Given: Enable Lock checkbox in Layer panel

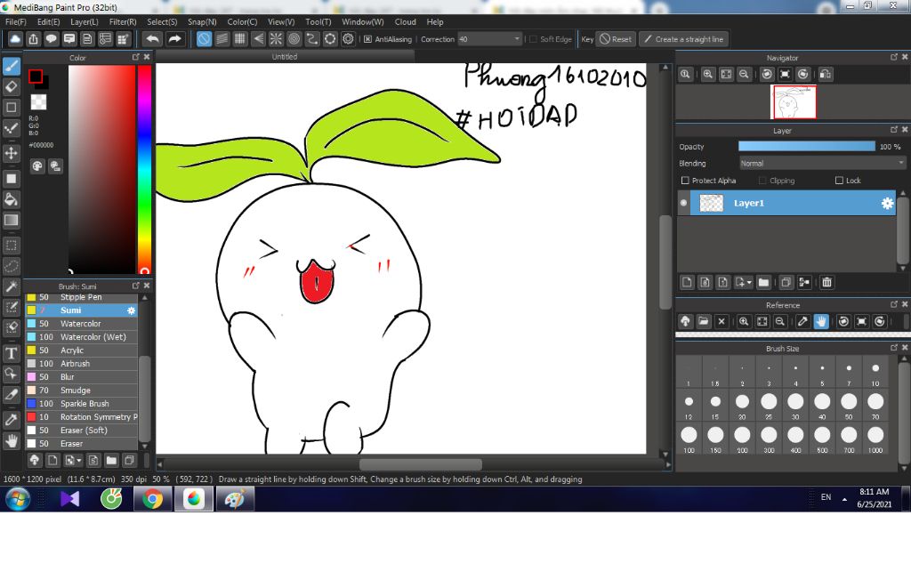Looking at the screenshot, I should point(839,181).
